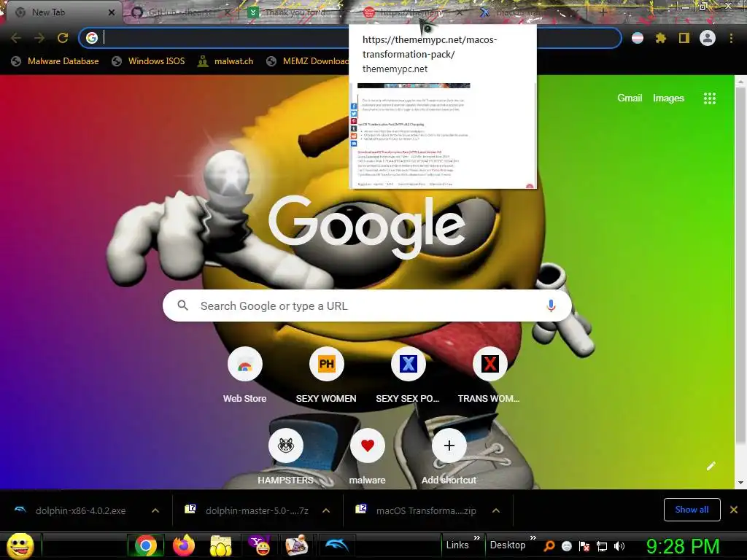Viewport: 747px width, 560px height.
Task: Click the smiley Start button
Action: point(20,545)
